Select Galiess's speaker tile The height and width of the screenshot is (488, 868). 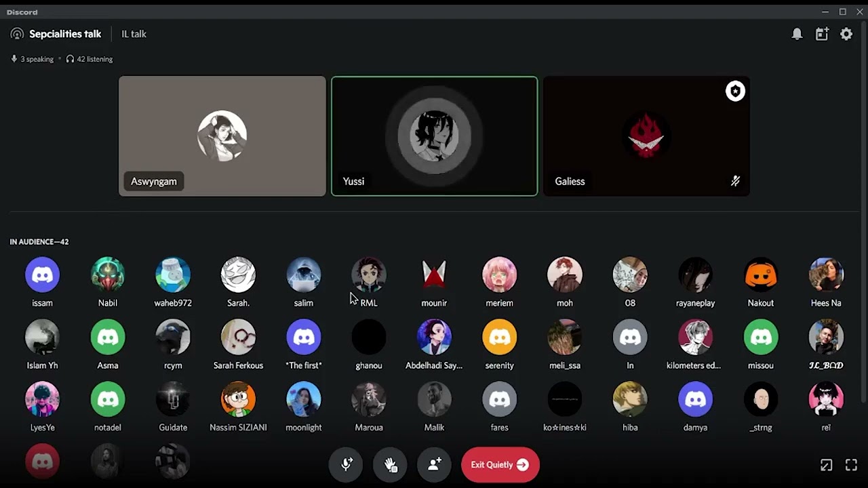(646, 136)
